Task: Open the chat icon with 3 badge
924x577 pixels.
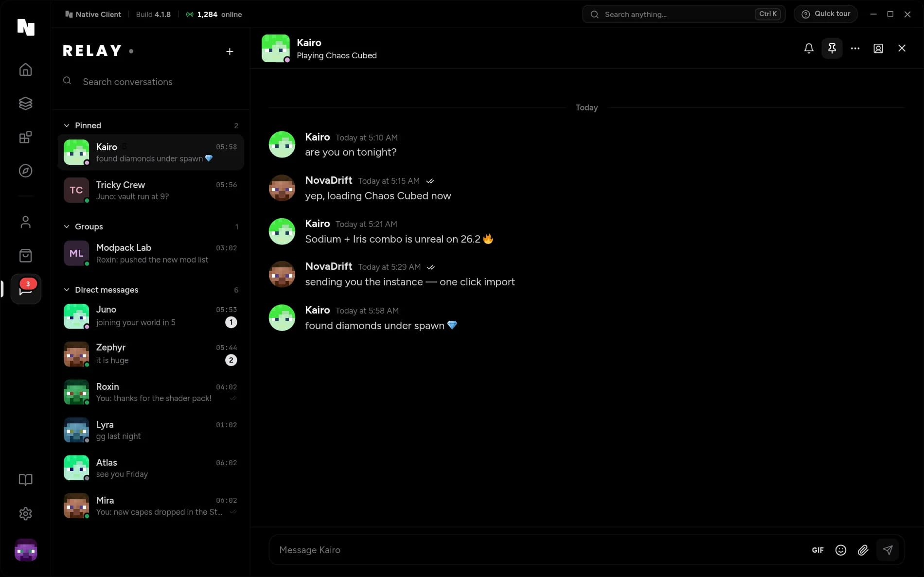Action: point(26,289)
